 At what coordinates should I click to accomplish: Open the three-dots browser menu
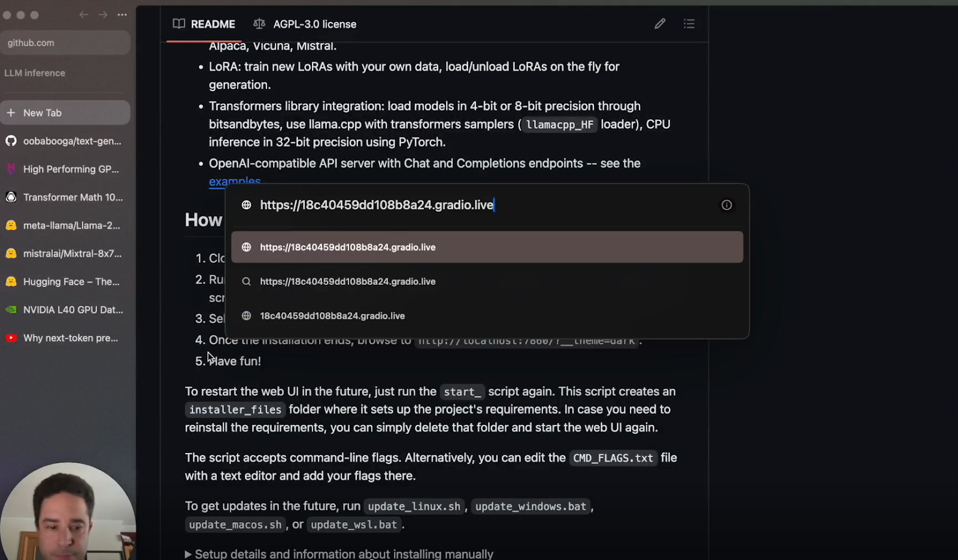click(122, 15)
